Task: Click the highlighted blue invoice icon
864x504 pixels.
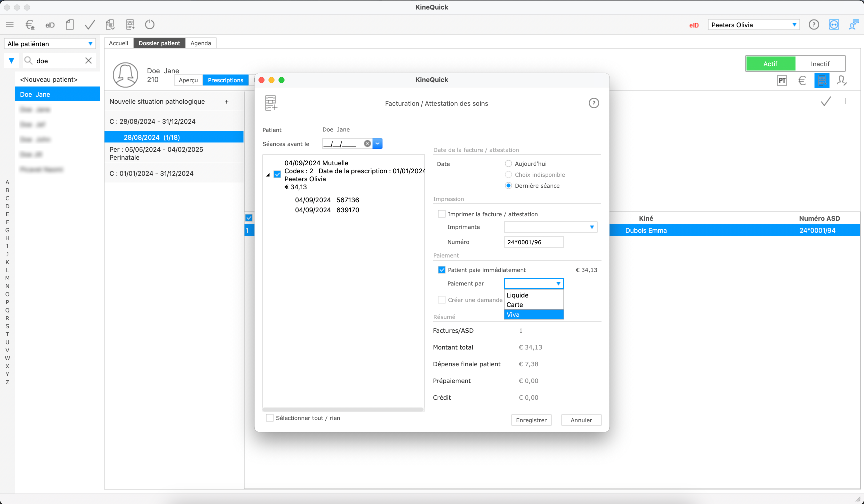Action: pyautogui.click(x=822, y=80)
